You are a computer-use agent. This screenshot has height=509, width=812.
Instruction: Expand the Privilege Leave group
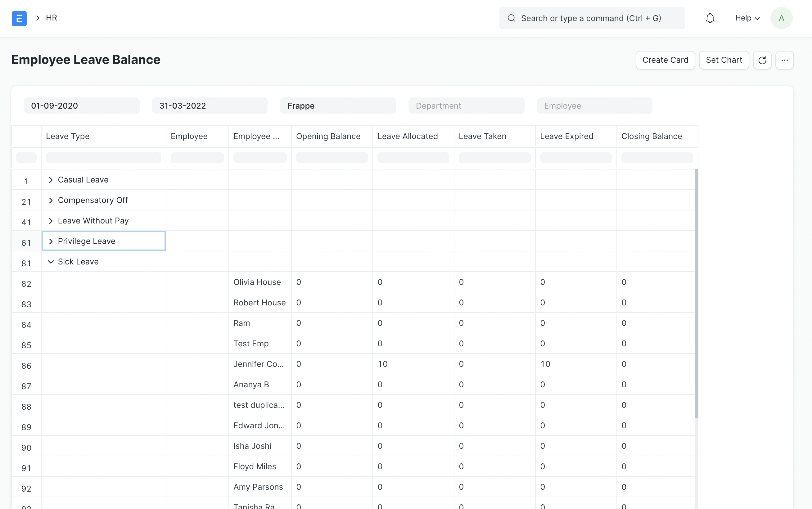[51, 241]
